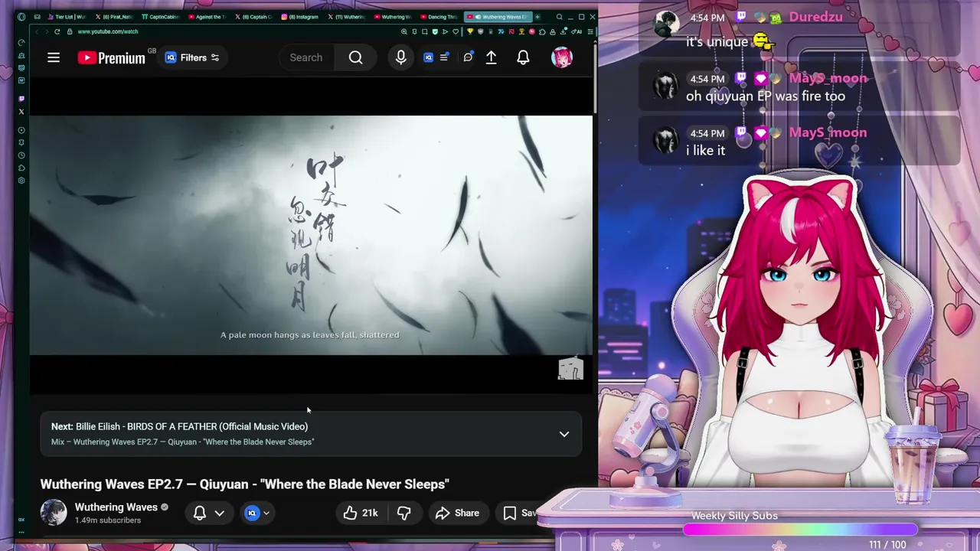Switch to the Dancing Thro YouTube tab
This screenshot has height=551, width=980.
point(439,17)
